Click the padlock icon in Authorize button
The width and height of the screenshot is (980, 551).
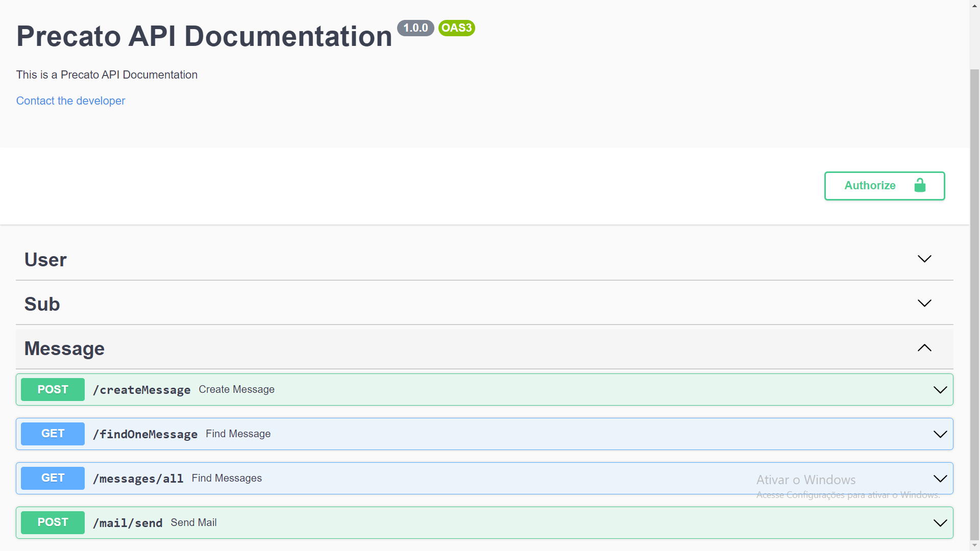point(920,185)
